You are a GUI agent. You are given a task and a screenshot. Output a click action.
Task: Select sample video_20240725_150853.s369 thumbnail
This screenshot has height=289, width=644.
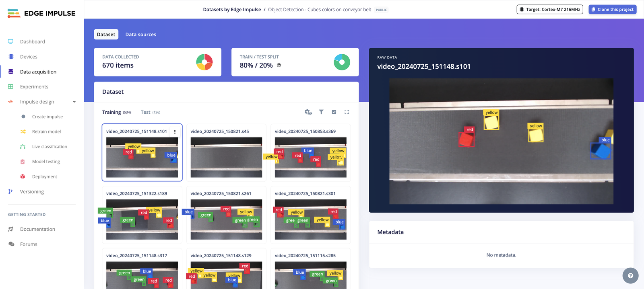[x=311, y=157]
